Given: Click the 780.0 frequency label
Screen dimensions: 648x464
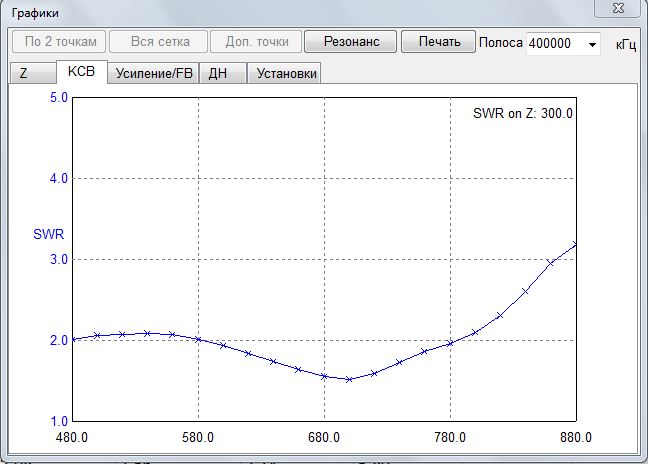Looking at the screenshot, I should point(450,437).
